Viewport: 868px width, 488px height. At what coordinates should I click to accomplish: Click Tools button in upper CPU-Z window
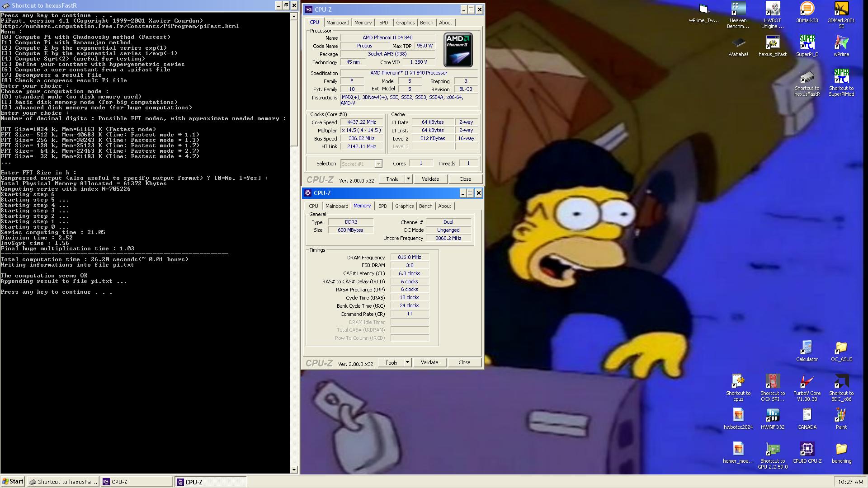(392, 179)
